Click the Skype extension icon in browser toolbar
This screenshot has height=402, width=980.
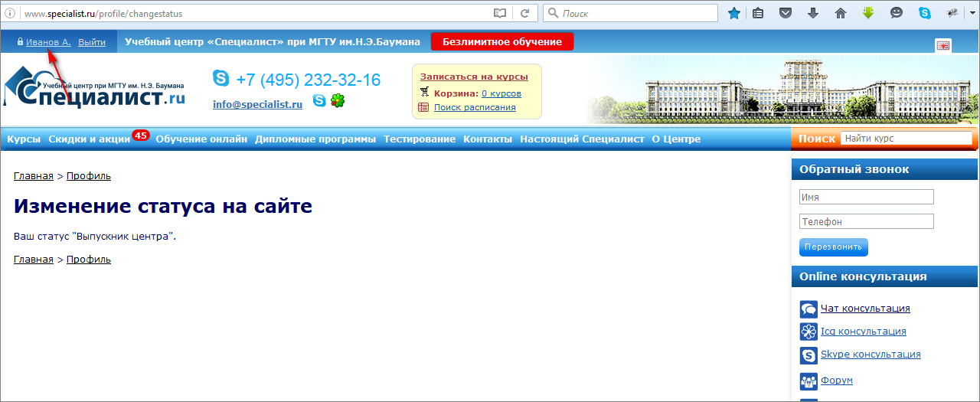pyautogui.click(x=925, y=13)
